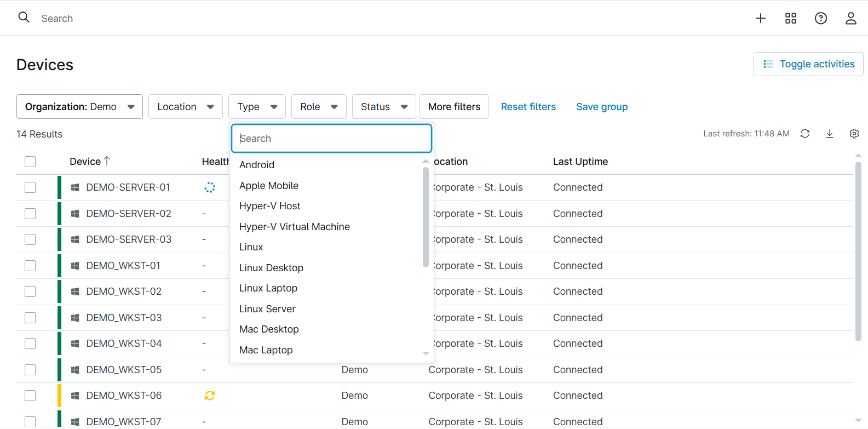This screenshot has height=429, width=868.
Task: Click the Windows icon beside DEMO_WKST-05
Action: coord(75,370)
